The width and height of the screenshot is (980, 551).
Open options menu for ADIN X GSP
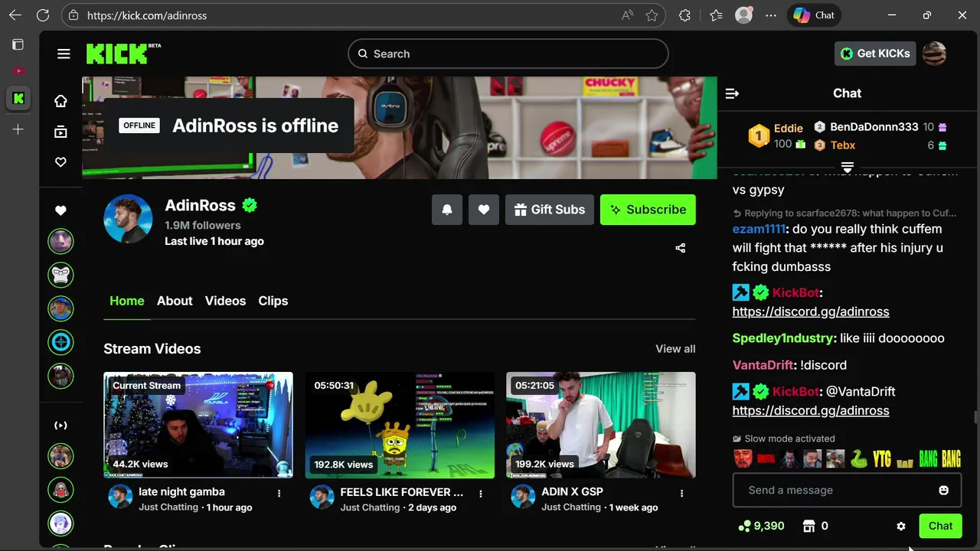pyautogui.click(x=682, y=494)
